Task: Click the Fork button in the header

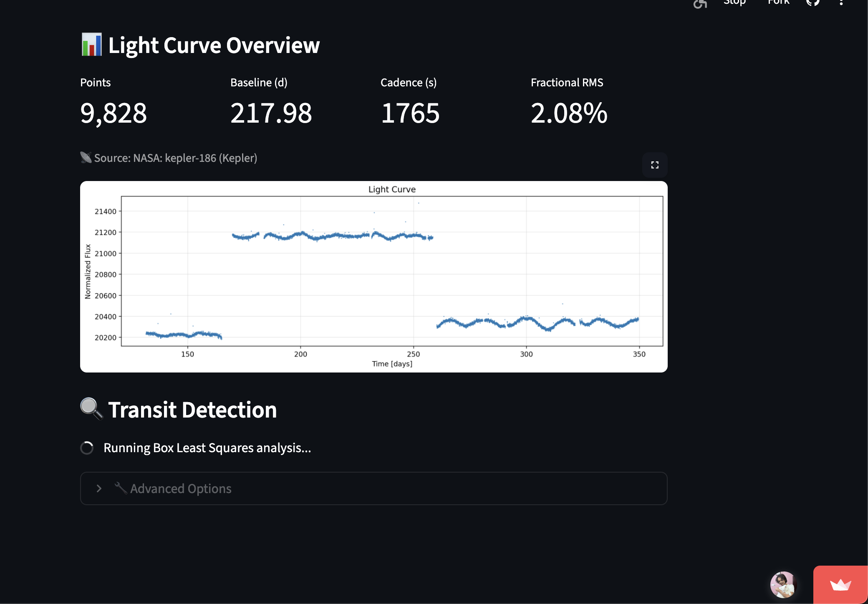Action: [779, 2]
